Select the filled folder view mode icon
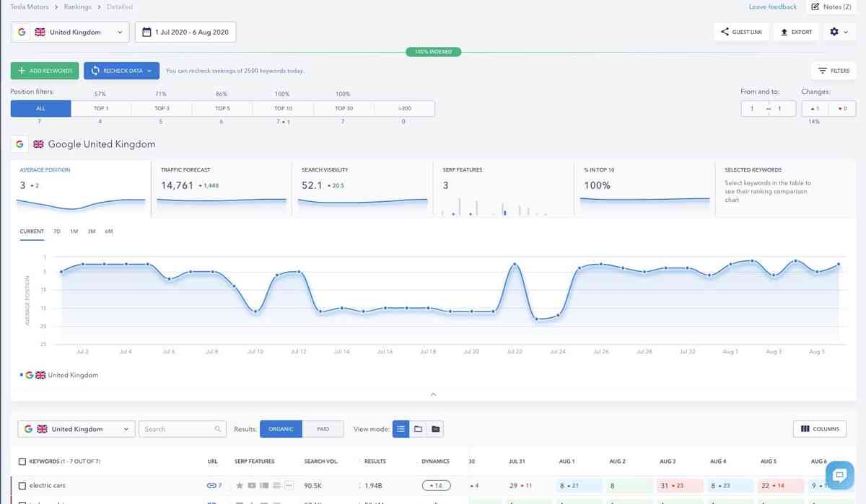866x504 pixels. [x=435, y=429]
